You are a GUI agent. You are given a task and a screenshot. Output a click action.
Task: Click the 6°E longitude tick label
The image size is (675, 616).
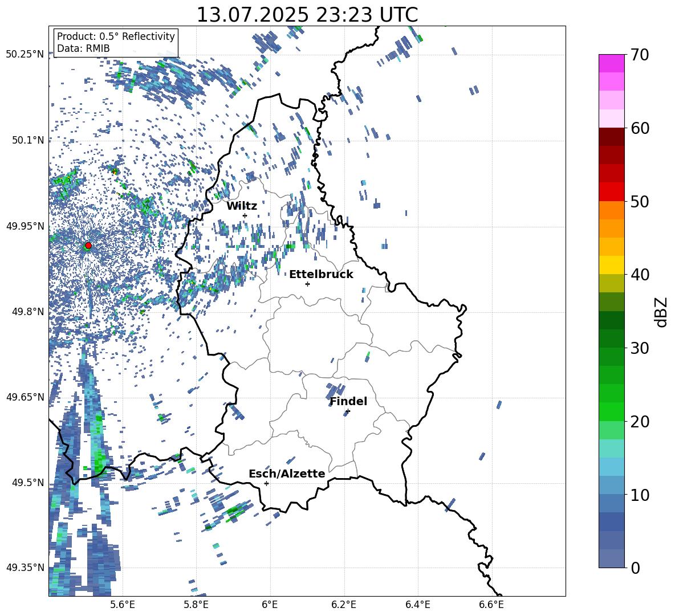click(x=270, y=605)
